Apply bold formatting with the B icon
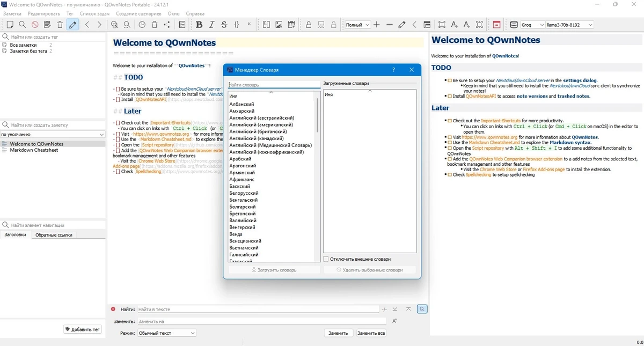Viewport: 644px width, 346px height. [x=199, y=25]
